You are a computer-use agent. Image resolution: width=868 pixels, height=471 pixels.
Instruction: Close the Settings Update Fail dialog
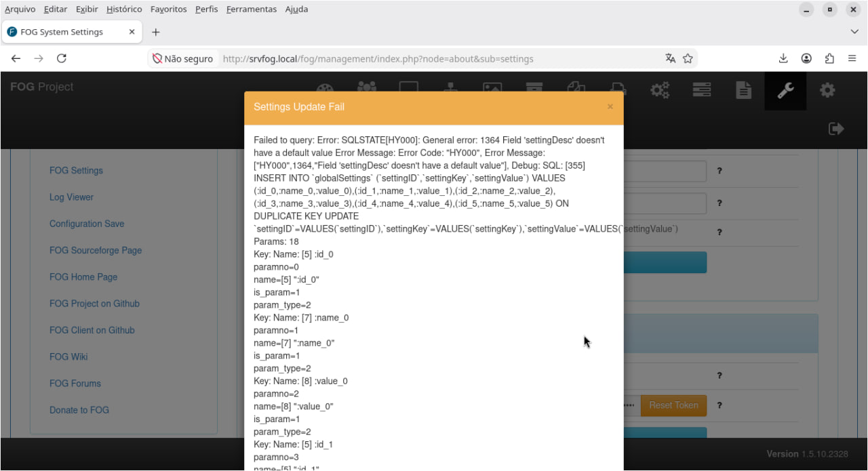610,106
